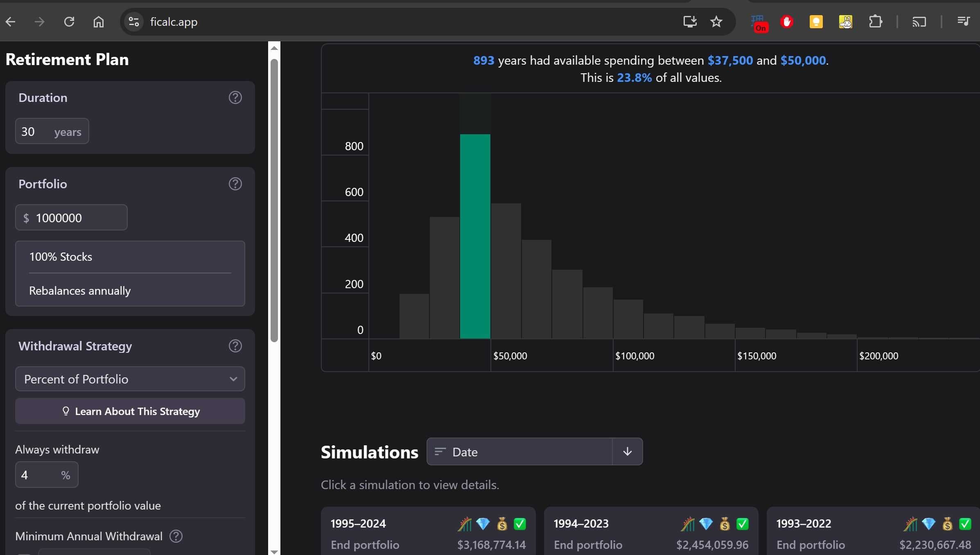
Task: Open the 1995–2024 simulation card
Action: (428, 531)
